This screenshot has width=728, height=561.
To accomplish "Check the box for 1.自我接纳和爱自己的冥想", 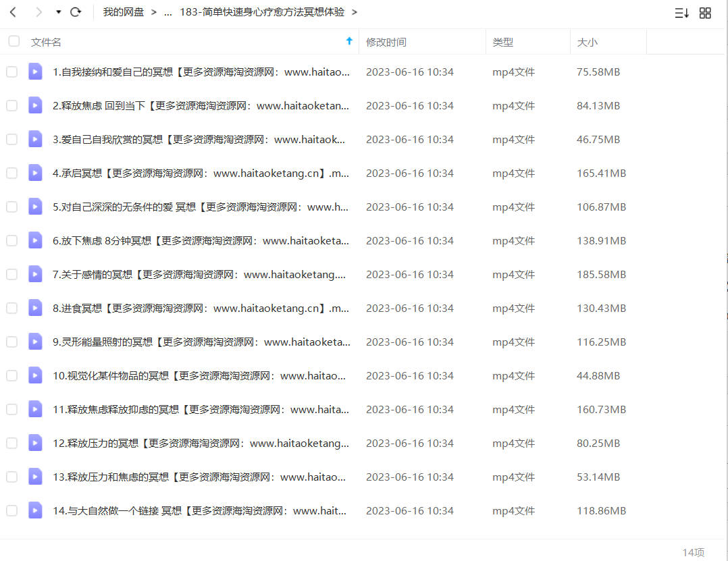I will pyautogui.click(x=11, y=72).
